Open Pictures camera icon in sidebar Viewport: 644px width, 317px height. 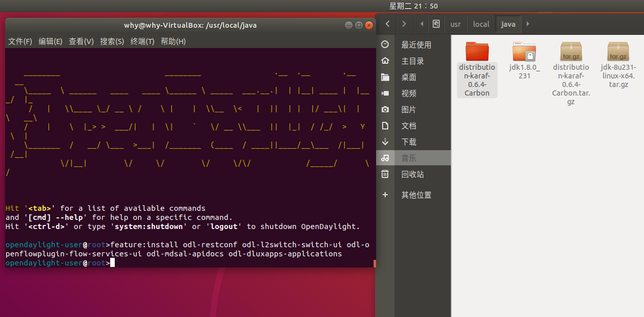pyautogui.click(x=385, y=109)
